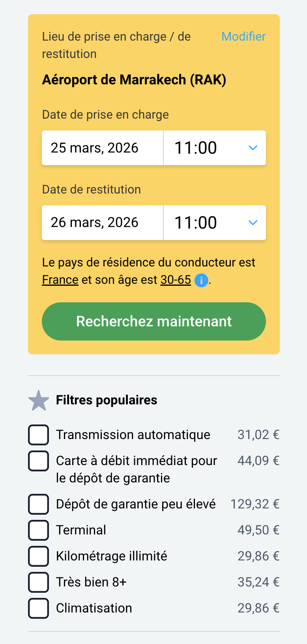This screenshot has width=307, height=644.
Task: Click Modifier to change location
Action: (243, 37)
